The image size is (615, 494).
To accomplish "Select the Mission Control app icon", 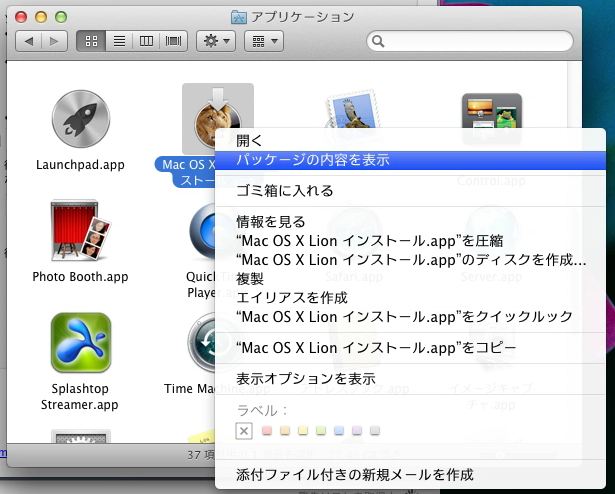I will click(x=492, y=111).
